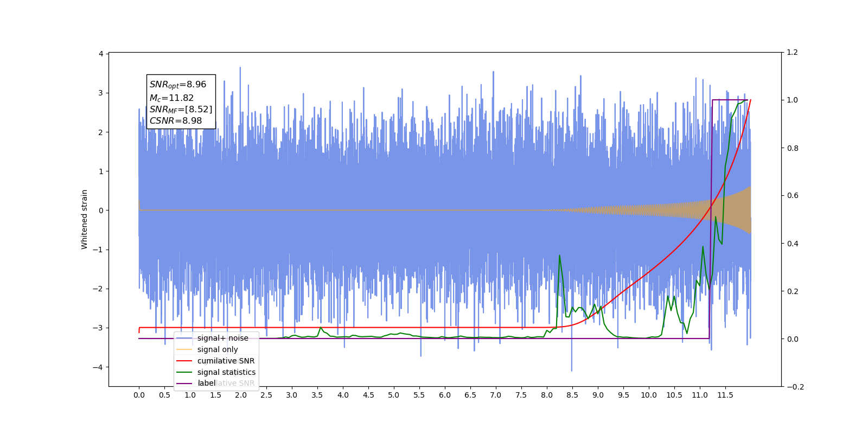868x434 pixels.
Task: Click left y-axis tick label −2
Action: pyautogui.click(x=97, y=289)
